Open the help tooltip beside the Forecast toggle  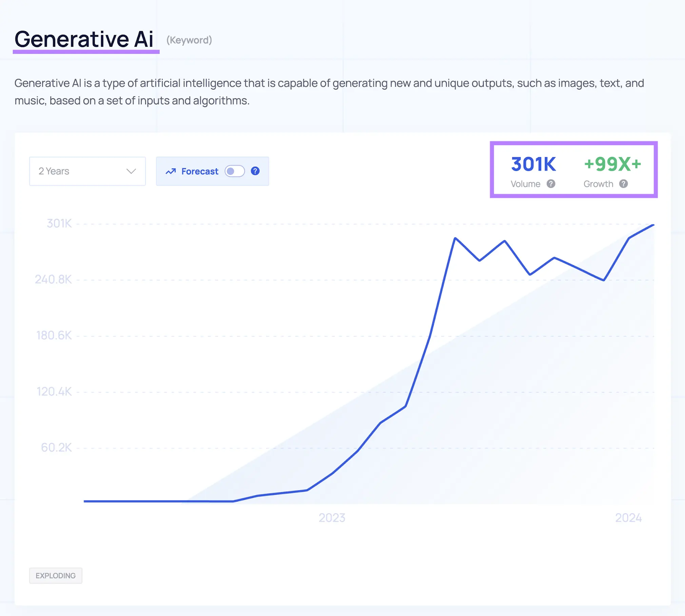pos(255,171)
